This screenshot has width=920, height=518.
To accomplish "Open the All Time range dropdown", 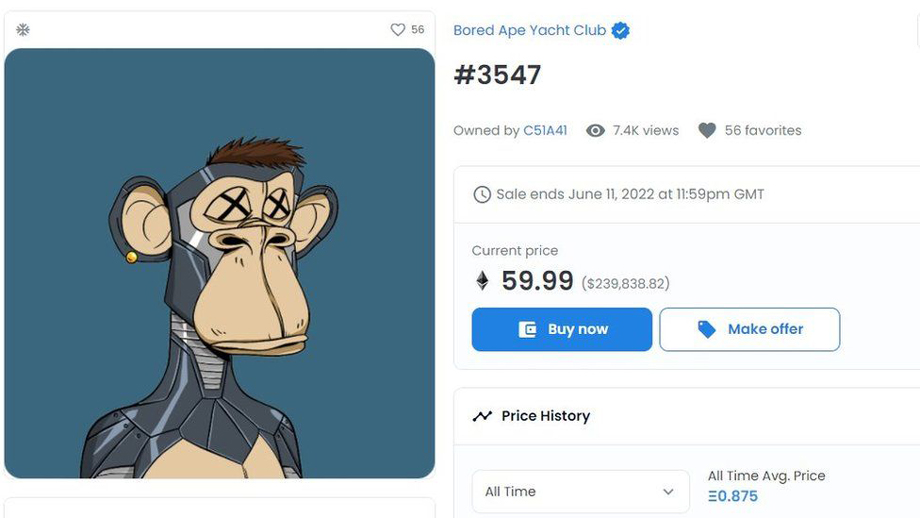I will click(580, 491).
